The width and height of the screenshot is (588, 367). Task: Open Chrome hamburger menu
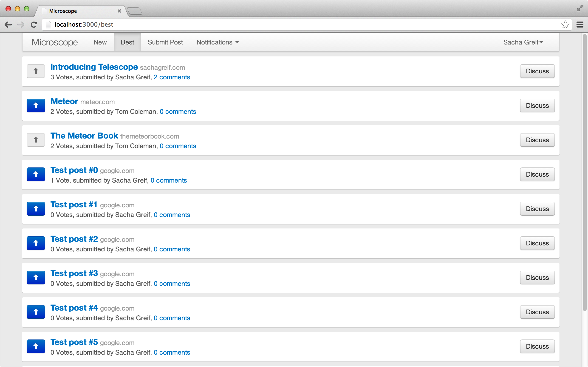[x=580, y=25]
